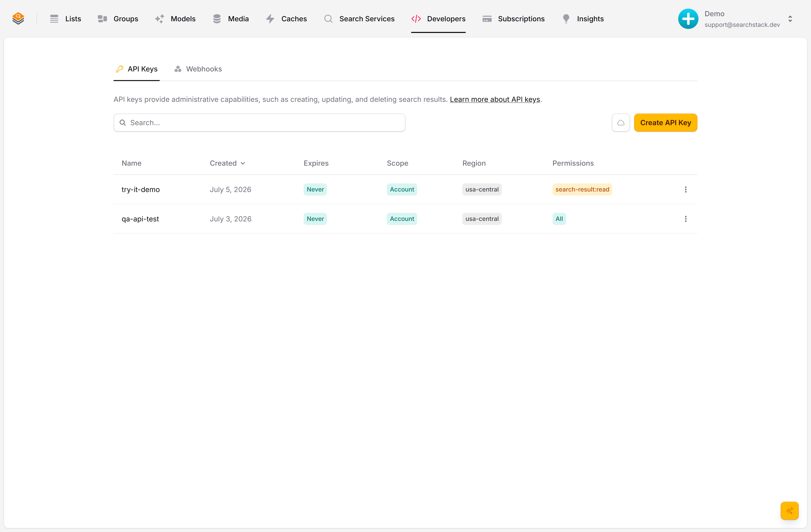Screen dimensions: 811x532
Task: Click the Account scope badge for qa-api-test
Action: (x=402, y=219)
